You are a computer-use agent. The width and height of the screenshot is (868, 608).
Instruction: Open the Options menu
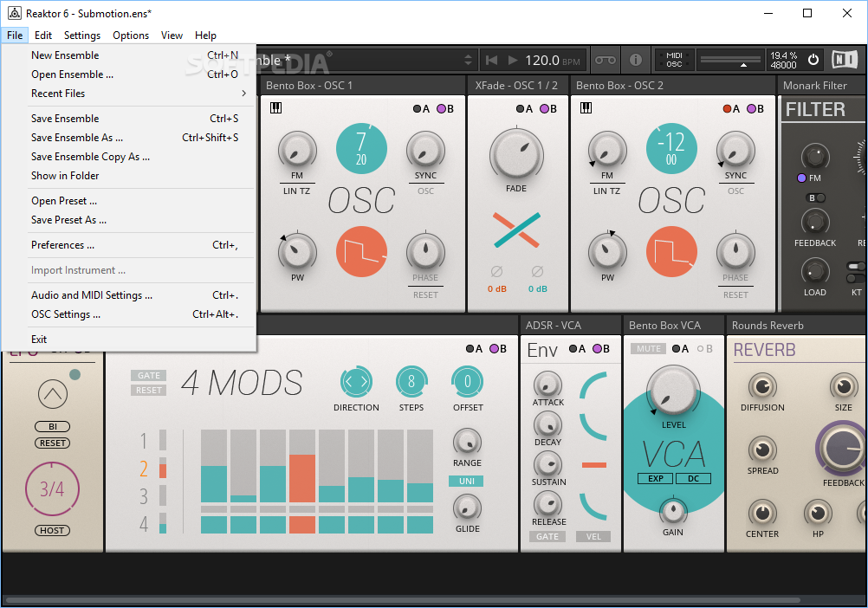(131, 36)
